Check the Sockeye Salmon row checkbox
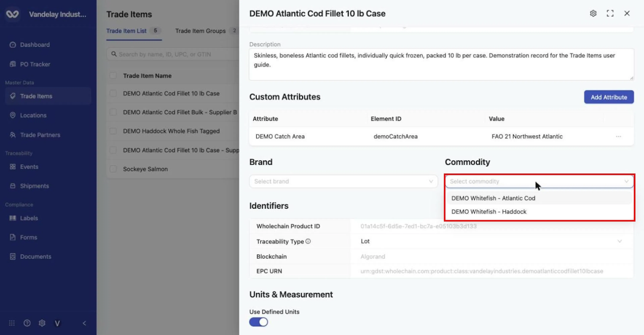Screen dimensions: 644x335 113,169
